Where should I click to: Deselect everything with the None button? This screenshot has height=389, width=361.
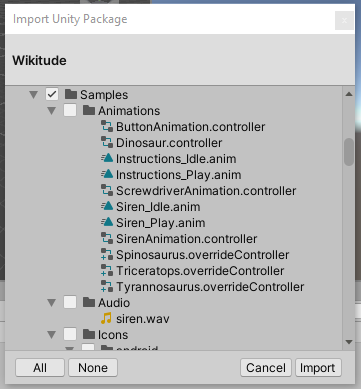coord(93,368)
